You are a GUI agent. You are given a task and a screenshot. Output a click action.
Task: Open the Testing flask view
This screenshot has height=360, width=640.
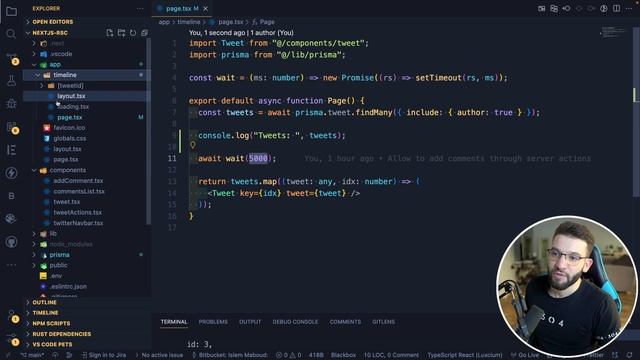coord(11,81)
